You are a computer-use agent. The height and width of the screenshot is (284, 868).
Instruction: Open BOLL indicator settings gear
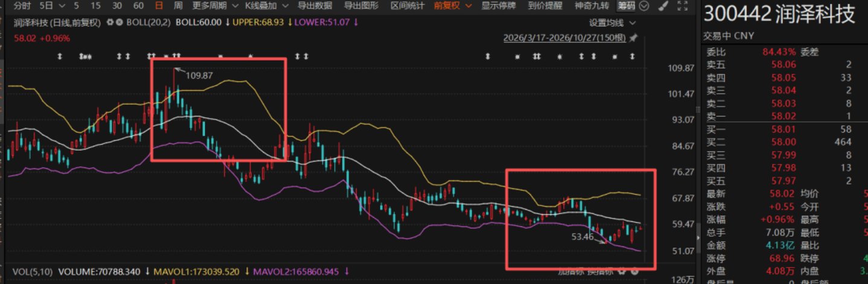click(x=110, y=22)
